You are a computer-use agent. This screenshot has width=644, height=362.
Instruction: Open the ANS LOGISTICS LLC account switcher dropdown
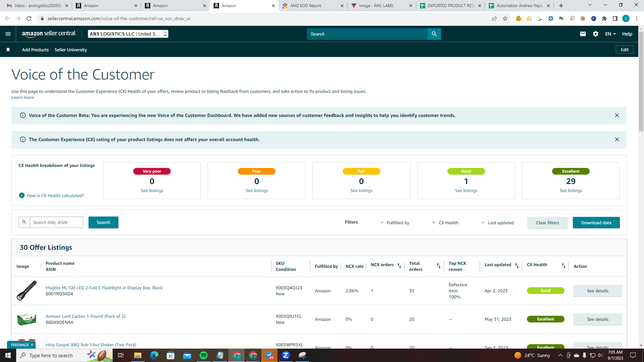pos(128,34)
